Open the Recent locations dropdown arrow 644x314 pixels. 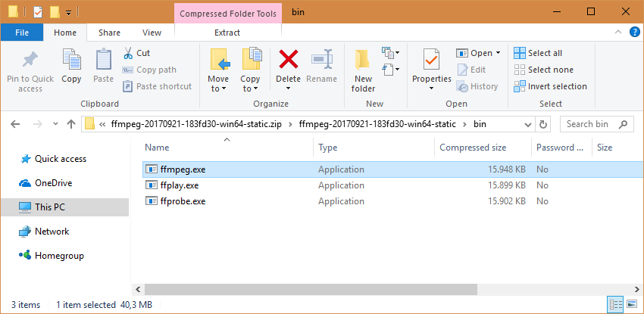[56, 124]
